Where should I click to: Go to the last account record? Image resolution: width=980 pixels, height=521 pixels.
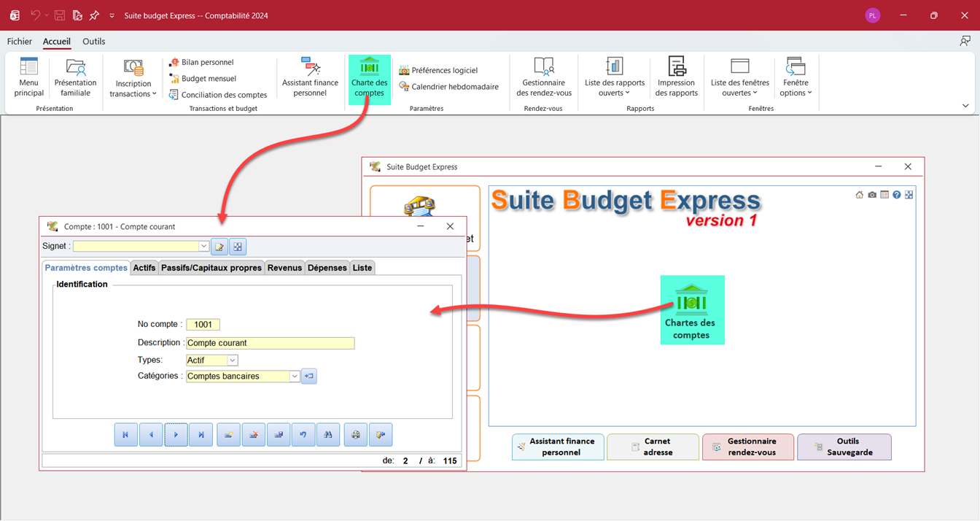[x=201, y=435]
